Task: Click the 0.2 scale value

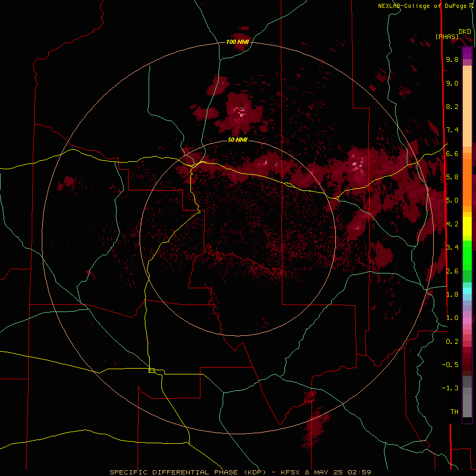Action: click(452, 342)
